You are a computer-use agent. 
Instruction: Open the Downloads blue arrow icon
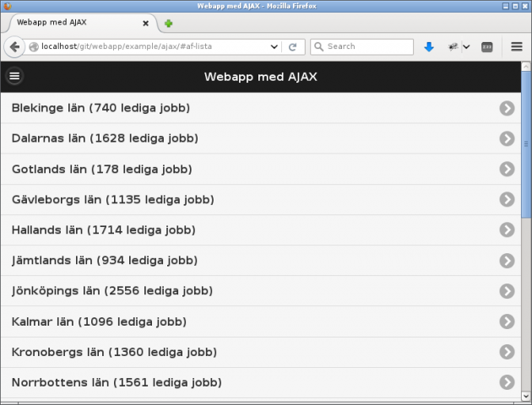429,46
